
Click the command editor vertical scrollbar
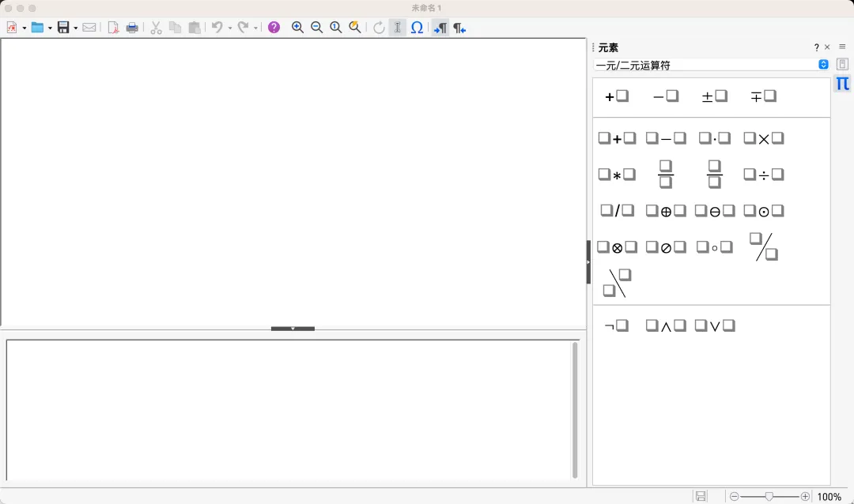tap(575, 410)
